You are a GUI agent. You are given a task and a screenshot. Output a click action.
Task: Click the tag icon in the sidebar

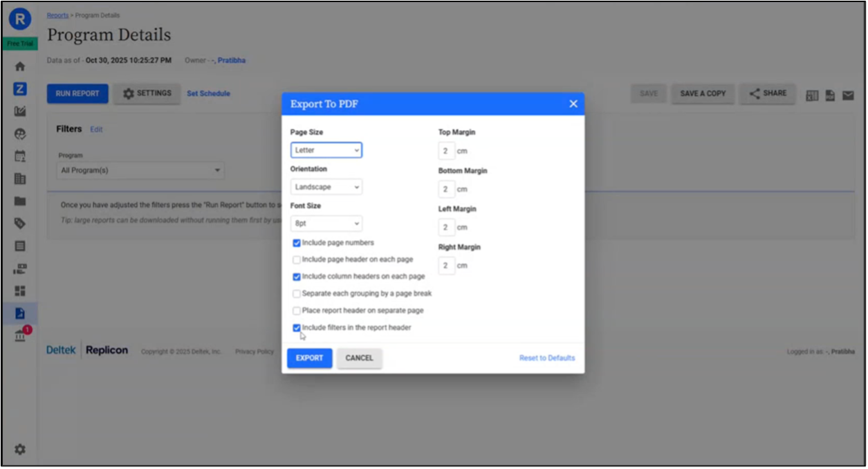pos(19,223)
